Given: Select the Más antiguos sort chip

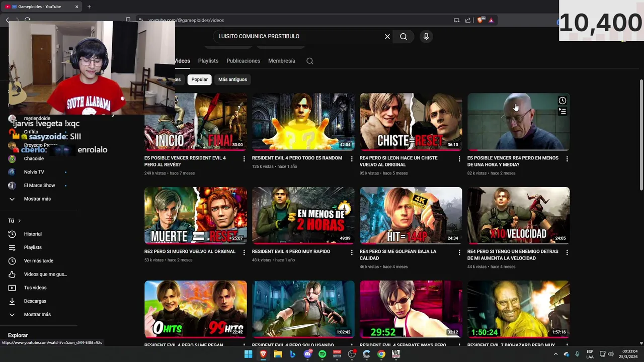Looking at the screenshot, I should click(232, 79).
